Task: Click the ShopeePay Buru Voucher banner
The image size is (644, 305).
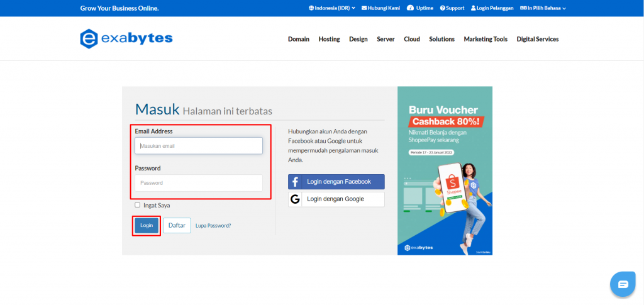Action: pos(445,171)
